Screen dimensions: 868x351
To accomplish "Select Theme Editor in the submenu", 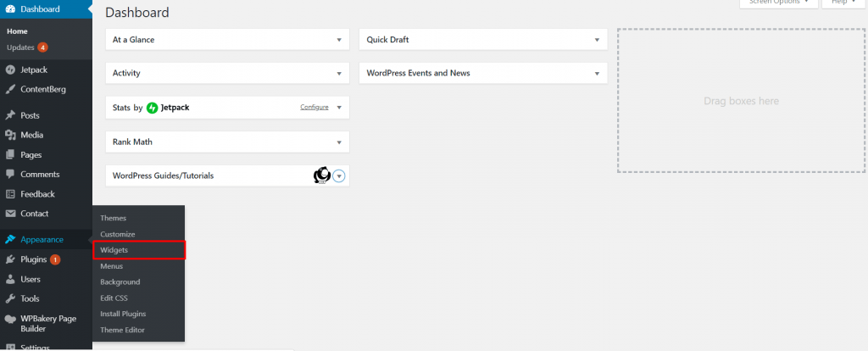I will [x=122, y=330].
